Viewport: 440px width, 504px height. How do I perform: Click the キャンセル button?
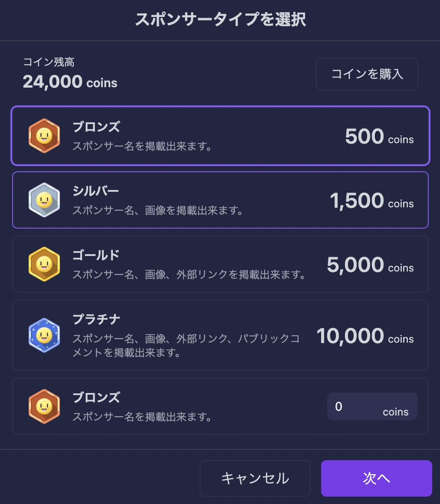pyautogui.click(x=255, y=478)
